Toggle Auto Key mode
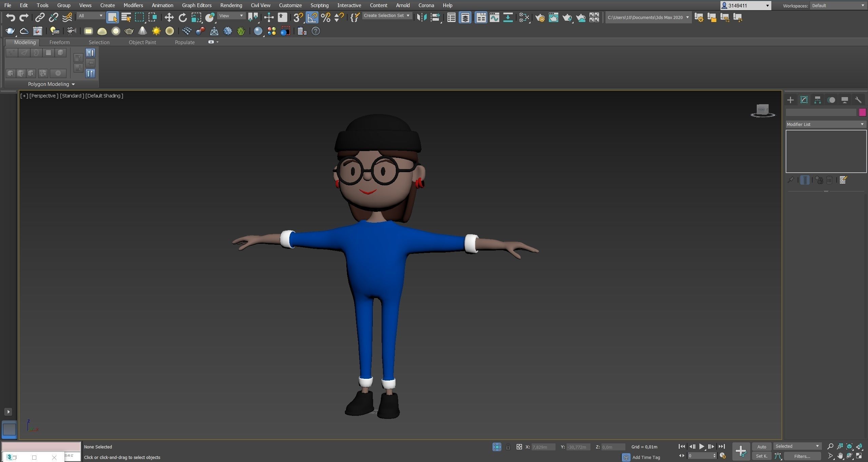 pyautogui.click(x=761, y=447)
